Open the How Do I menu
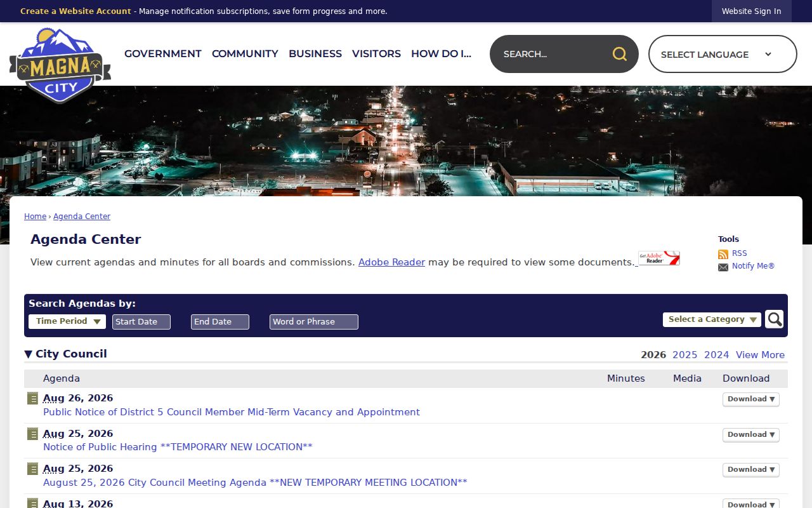812x508 pixels. coord(441,54)
